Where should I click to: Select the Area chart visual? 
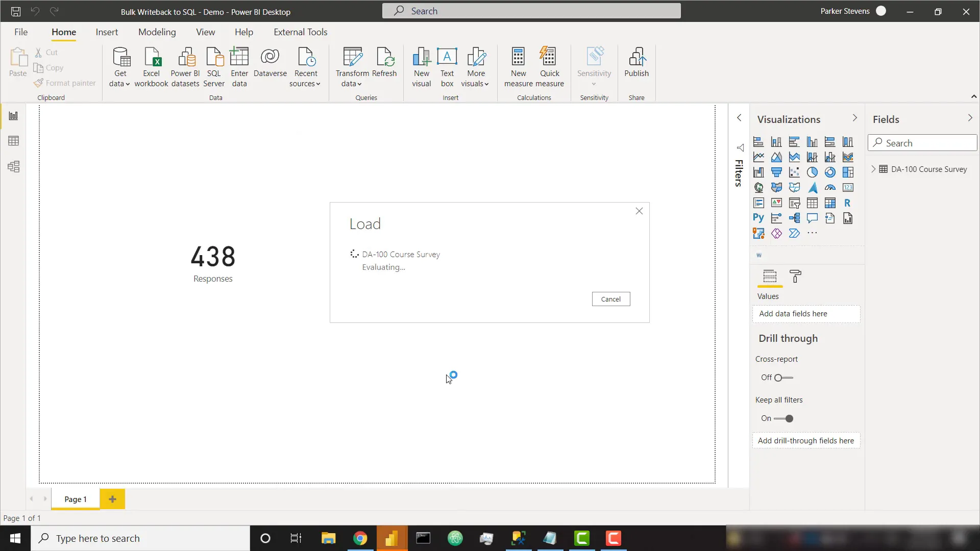click(776, 157)
